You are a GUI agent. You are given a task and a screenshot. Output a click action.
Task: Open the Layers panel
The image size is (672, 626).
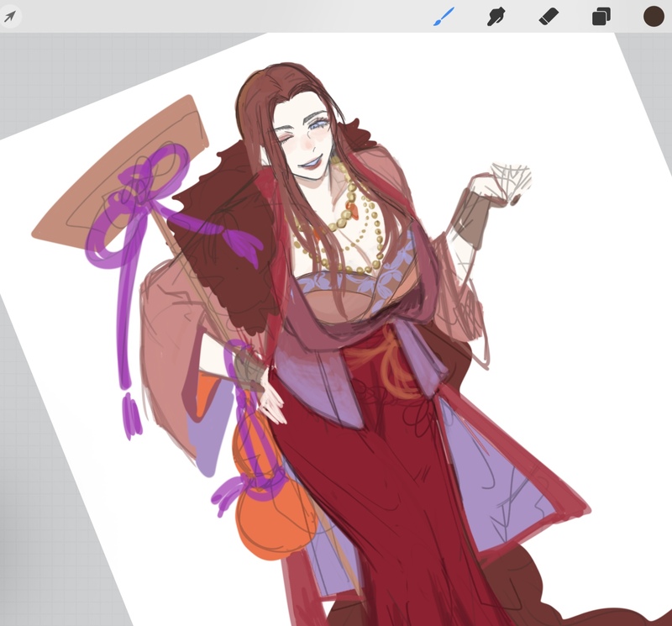pos(601,16)
